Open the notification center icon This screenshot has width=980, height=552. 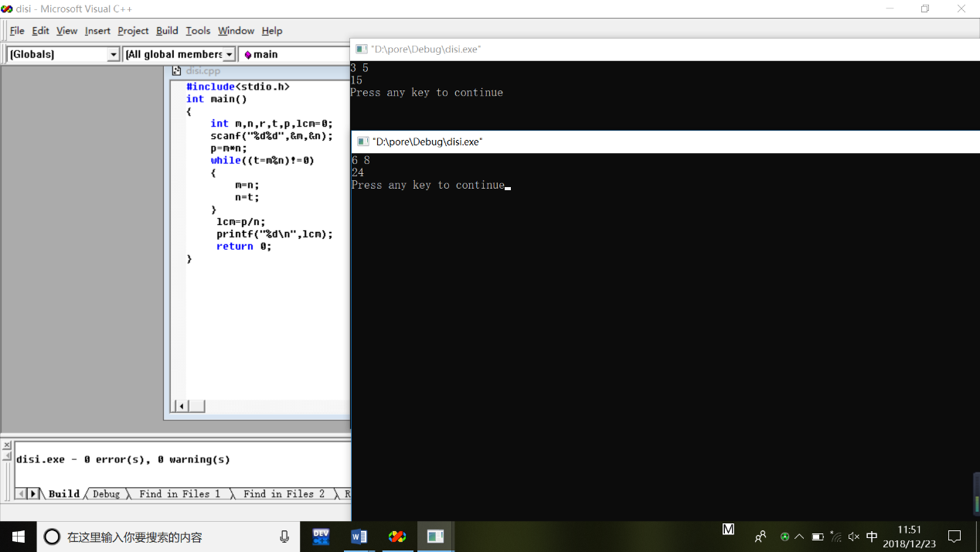(954, 537)
